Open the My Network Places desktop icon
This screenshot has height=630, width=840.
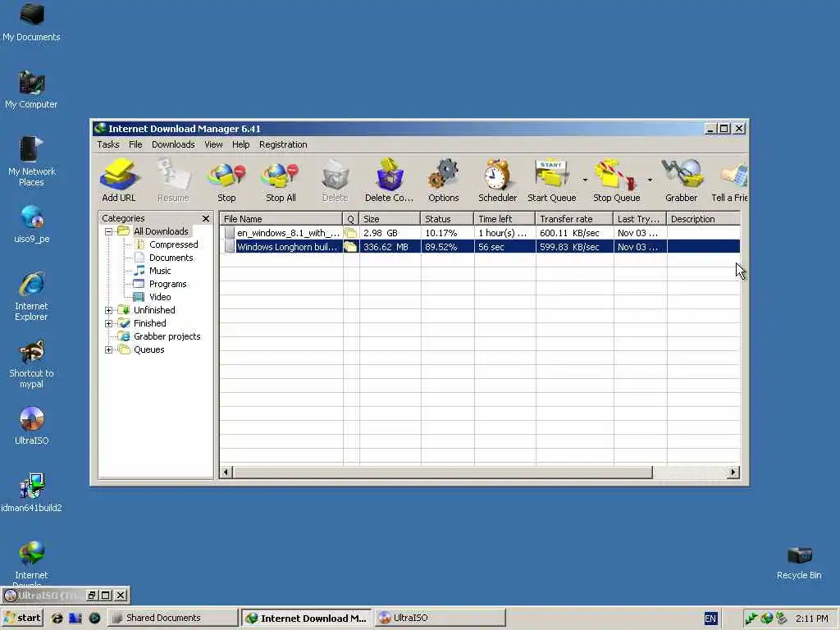(31, 161)
